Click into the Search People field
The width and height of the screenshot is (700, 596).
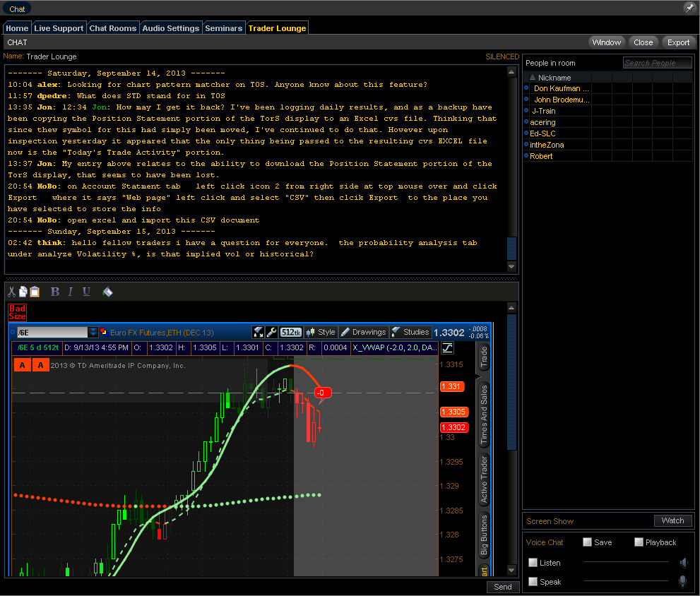[657, 63]
